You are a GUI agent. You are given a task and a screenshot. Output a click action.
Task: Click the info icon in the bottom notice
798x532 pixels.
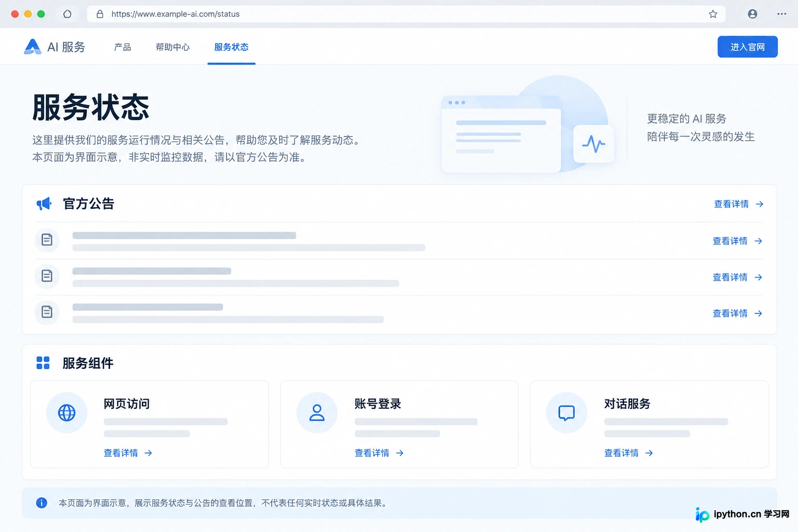[42, 503]
